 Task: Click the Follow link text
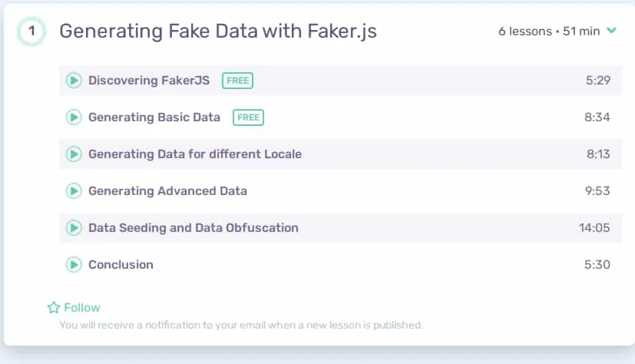click(x=82, y=308)
